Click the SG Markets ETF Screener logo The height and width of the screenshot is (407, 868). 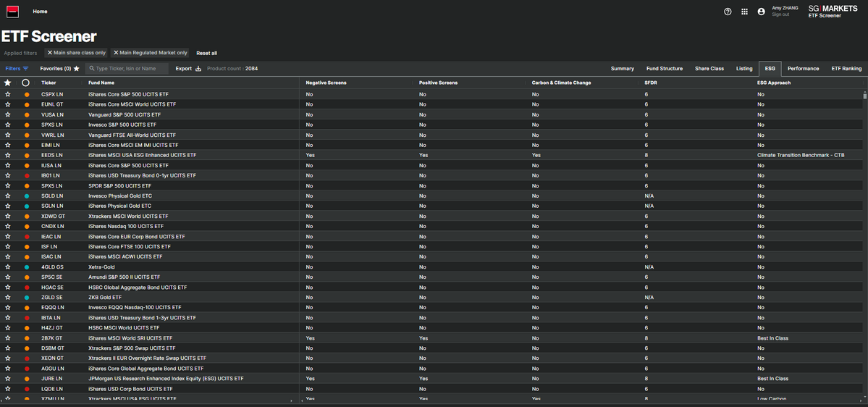click(x=833, y=11)
